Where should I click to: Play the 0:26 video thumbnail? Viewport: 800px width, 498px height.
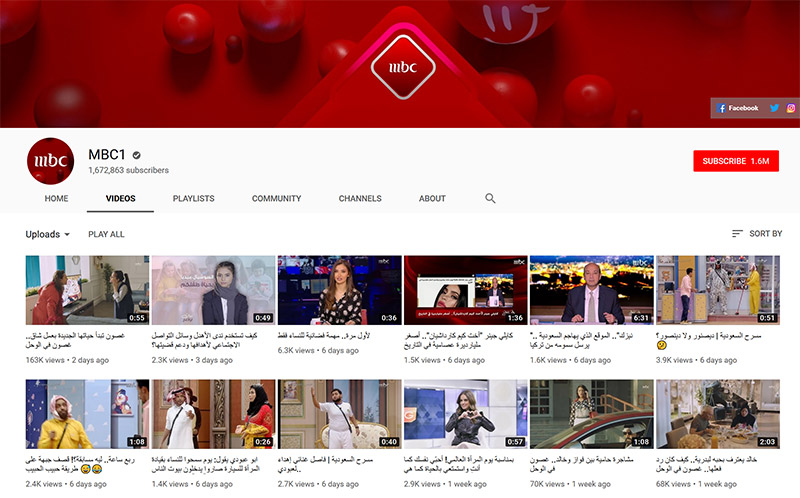[x=213, y=414]
